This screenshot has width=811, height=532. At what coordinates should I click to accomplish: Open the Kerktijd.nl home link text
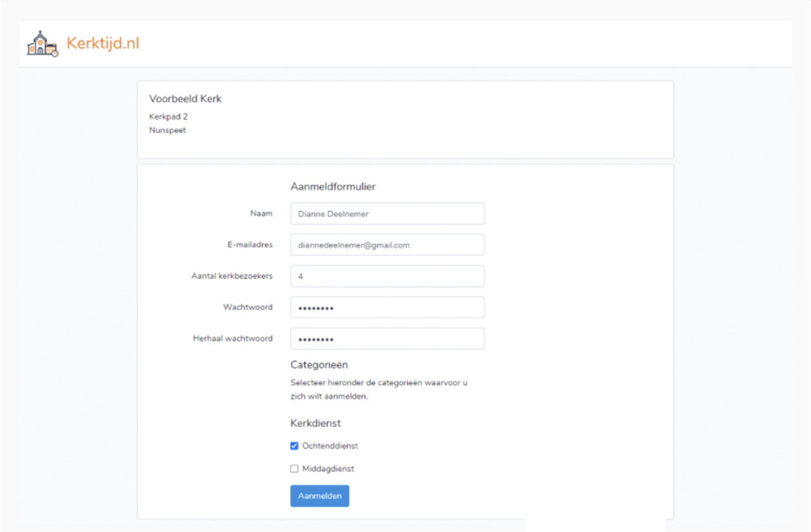pyautogui.click(x=103, y=43)
